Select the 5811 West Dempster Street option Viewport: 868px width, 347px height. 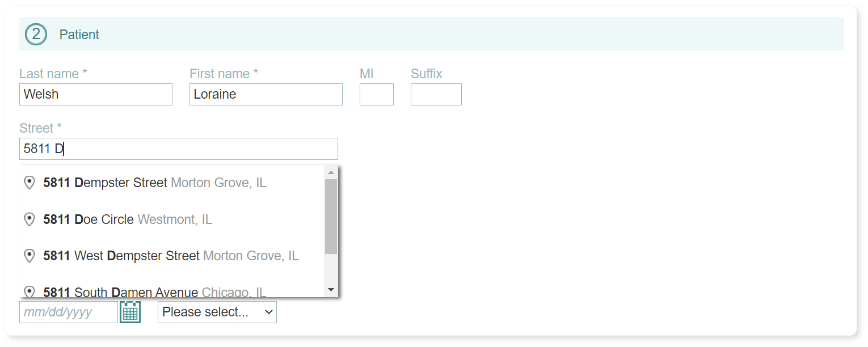[x=170, y=256]
